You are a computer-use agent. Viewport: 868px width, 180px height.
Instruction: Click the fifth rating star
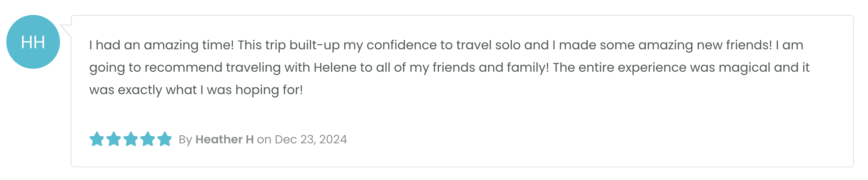164,139
